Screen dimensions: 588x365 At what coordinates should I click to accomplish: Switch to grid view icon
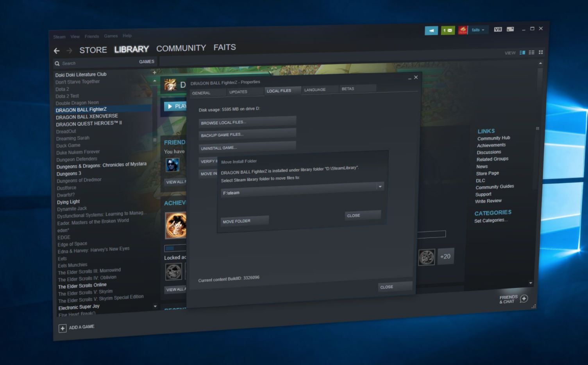coord(541,52)
